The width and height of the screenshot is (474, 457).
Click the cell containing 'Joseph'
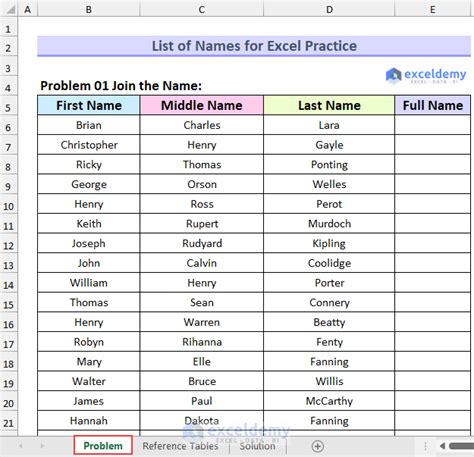89,243
